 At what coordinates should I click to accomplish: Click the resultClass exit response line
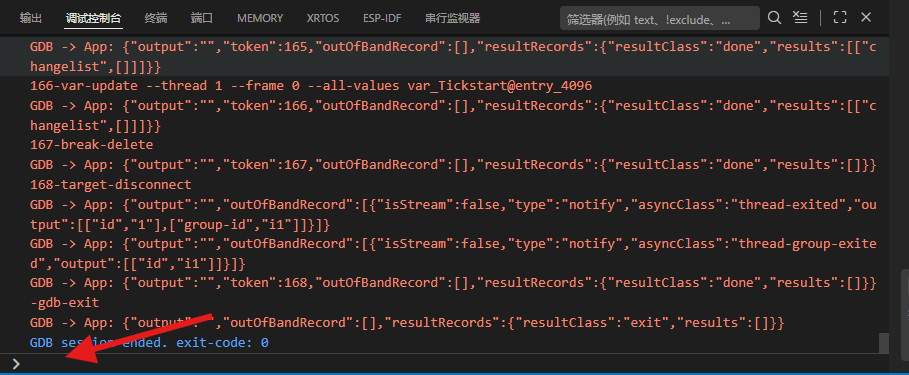tap(407, 322)
